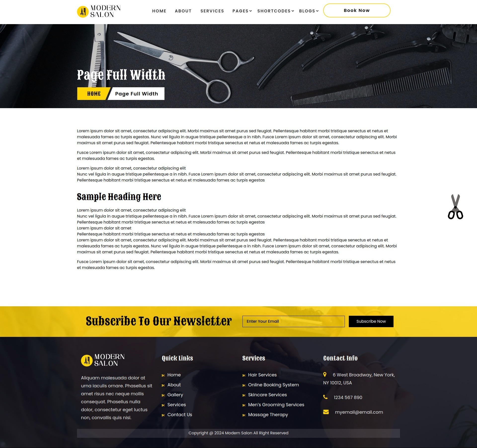
Task: Click the Subscribe Now button
Action: coord(371,321)
